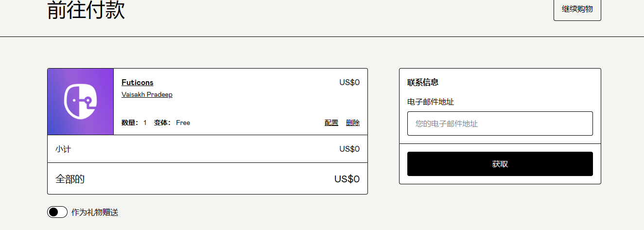Click the 数量 quantity value 1
Image resolution: width=644 pixels, height=230 pixels.
pyautogui.click(x=145, y=123)
